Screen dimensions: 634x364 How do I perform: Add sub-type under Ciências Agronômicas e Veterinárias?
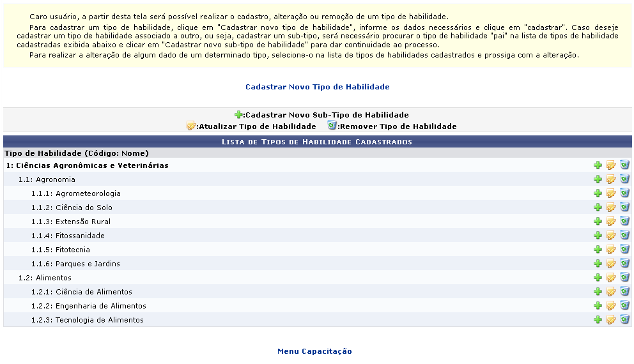click(x=598, y=165)
